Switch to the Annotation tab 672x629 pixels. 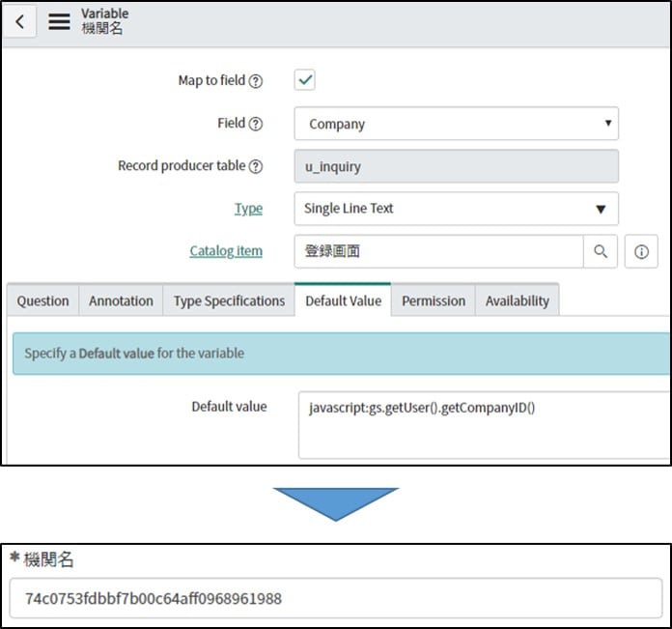click(121, 301)
